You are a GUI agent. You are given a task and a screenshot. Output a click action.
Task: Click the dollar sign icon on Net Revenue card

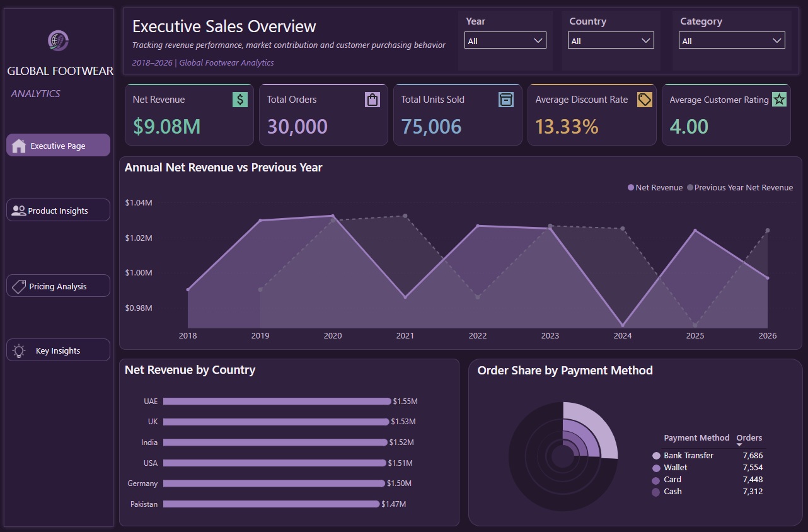click(x=240, y=99)
